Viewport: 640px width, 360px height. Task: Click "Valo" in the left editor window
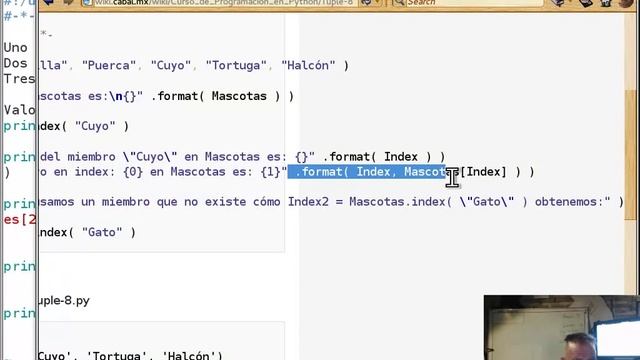[x=19, y=110]
